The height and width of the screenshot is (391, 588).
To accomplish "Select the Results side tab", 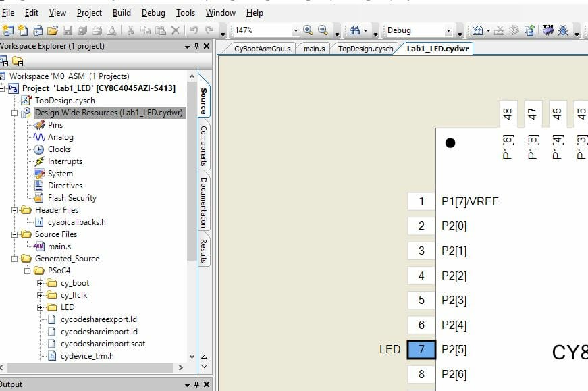I will (x=204, y=251).
